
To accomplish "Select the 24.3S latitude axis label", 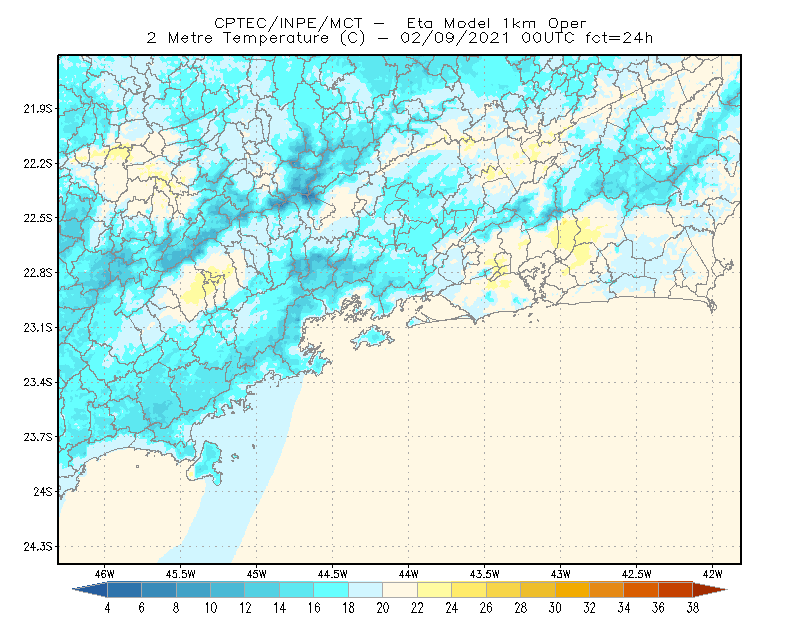I will [38, 547].
